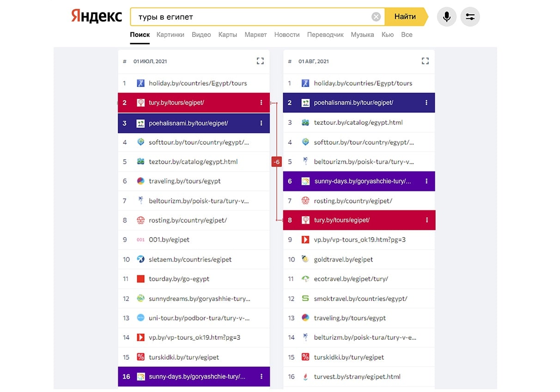This screenshot has width=560, height=392.
Task: Open tury.by/tours/egipet/ row in July list
Action: click(194, 103)
